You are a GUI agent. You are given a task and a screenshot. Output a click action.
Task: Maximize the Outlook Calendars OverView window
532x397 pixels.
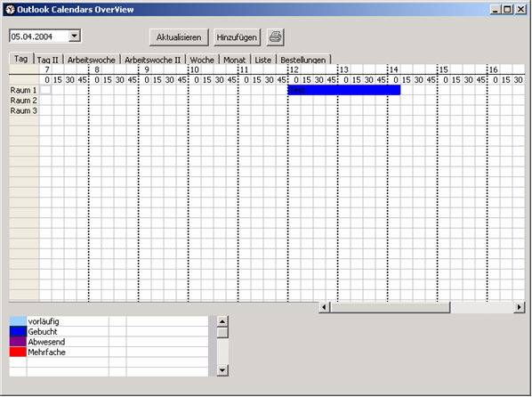coord(507,10)
